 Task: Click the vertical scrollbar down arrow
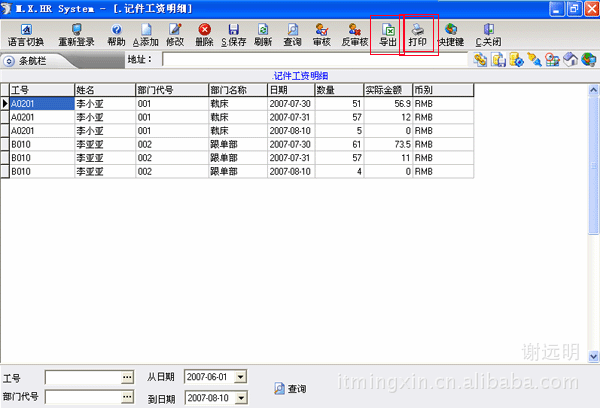593,356
